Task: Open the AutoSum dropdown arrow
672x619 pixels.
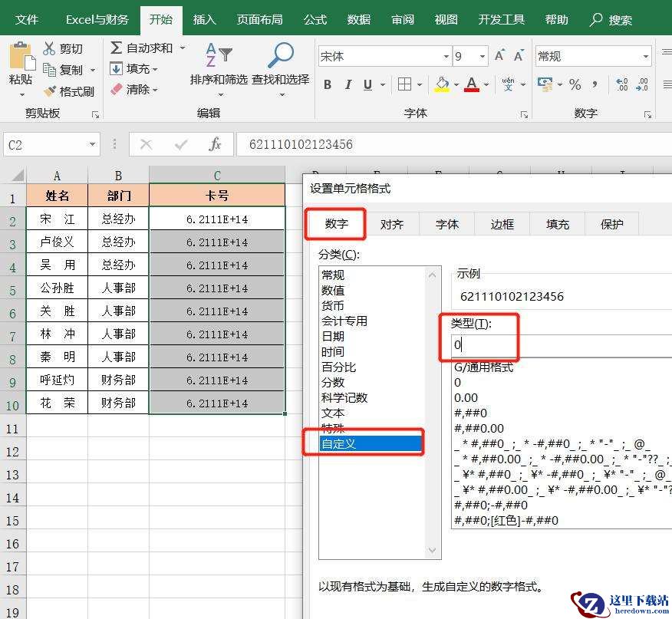Action: (x=183, y=48)
